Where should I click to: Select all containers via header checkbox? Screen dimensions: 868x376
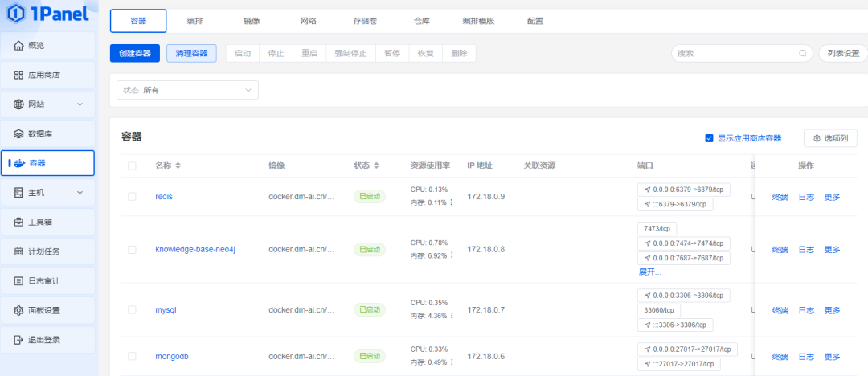132,166
